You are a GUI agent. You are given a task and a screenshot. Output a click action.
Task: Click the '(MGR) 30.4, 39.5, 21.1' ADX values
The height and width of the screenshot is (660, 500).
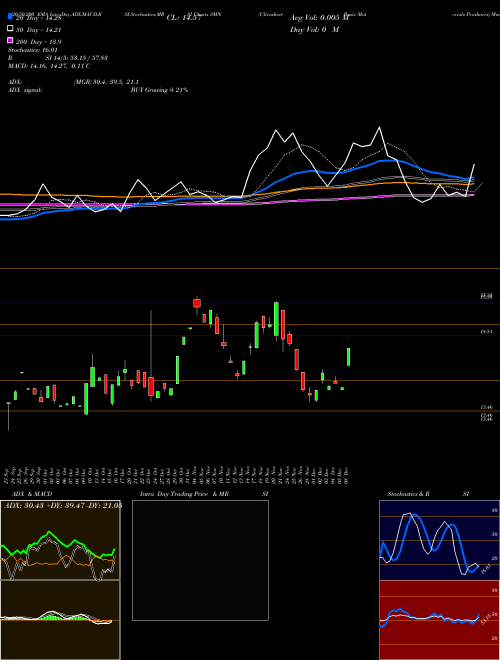click(x=106, y=82)
